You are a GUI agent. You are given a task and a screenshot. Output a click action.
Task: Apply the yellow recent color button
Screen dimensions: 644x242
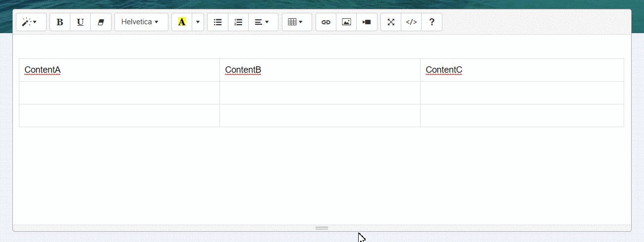click(x=182, y=22)
